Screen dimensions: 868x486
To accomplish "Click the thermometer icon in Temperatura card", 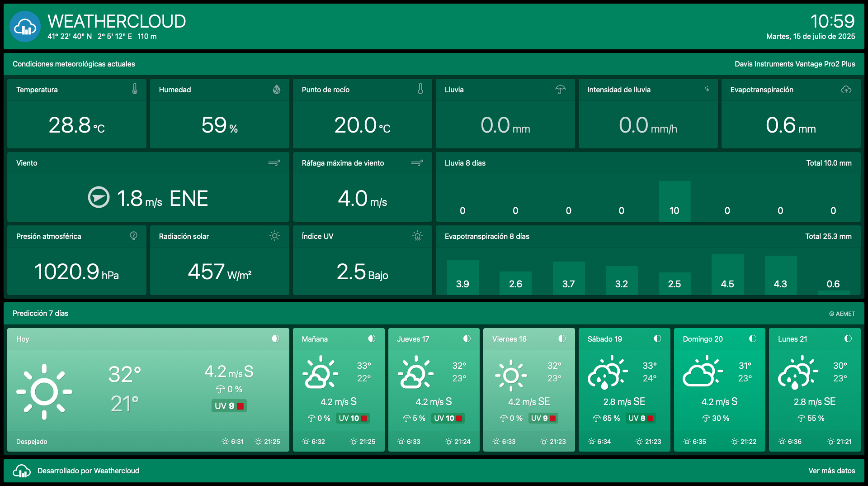I will coord(135,89).
